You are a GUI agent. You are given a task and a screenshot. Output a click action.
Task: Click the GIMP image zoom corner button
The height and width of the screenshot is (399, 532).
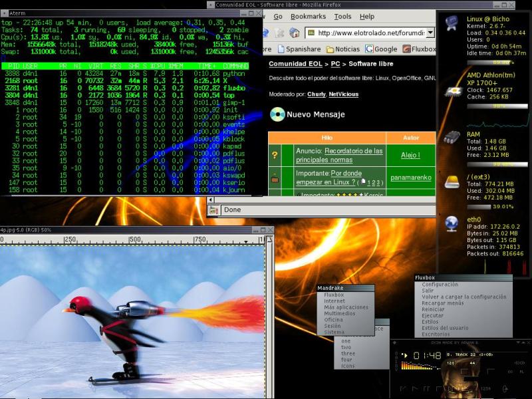[269, 239]
